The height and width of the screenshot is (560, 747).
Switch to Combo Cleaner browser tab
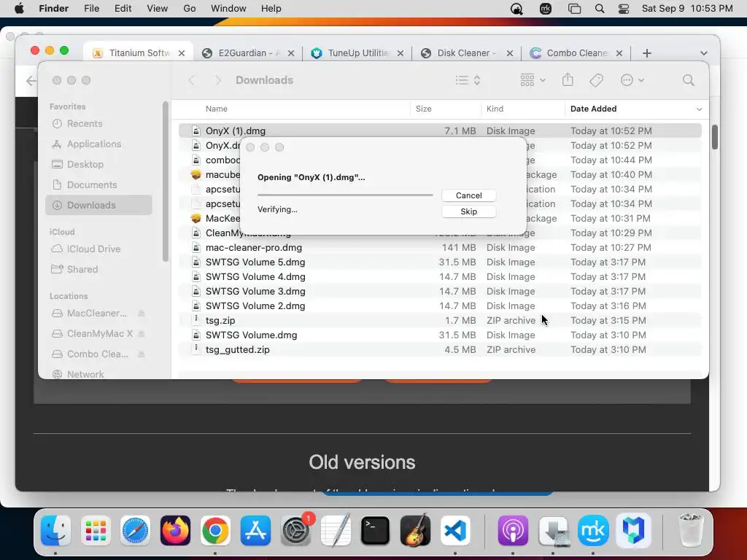point(576,52)
